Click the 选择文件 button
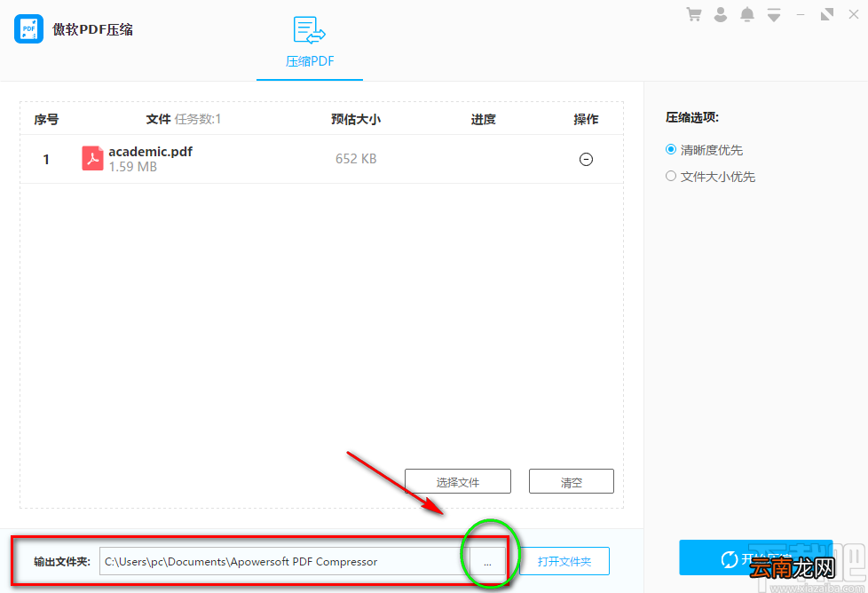Image resolution: width=868 pixels, height=593 pixels. click(458, 482)
